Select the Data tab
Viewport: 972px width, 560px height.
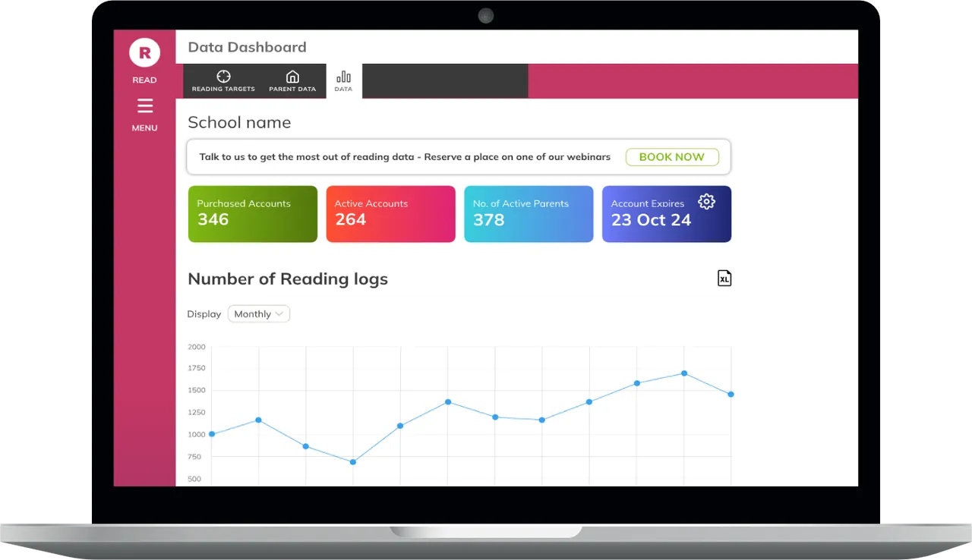coord(343,81)
